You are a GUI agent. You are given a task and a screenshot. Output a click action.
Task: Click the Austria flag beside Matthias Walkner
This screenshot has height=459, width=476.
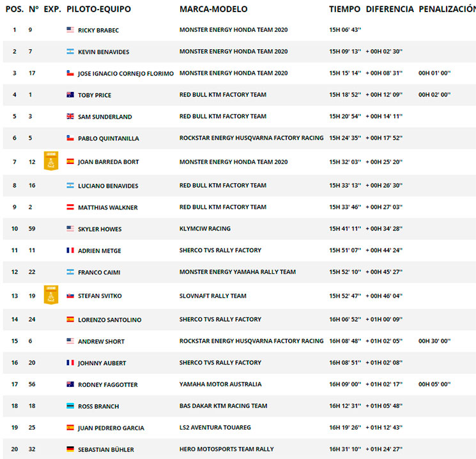coord(70,207)
